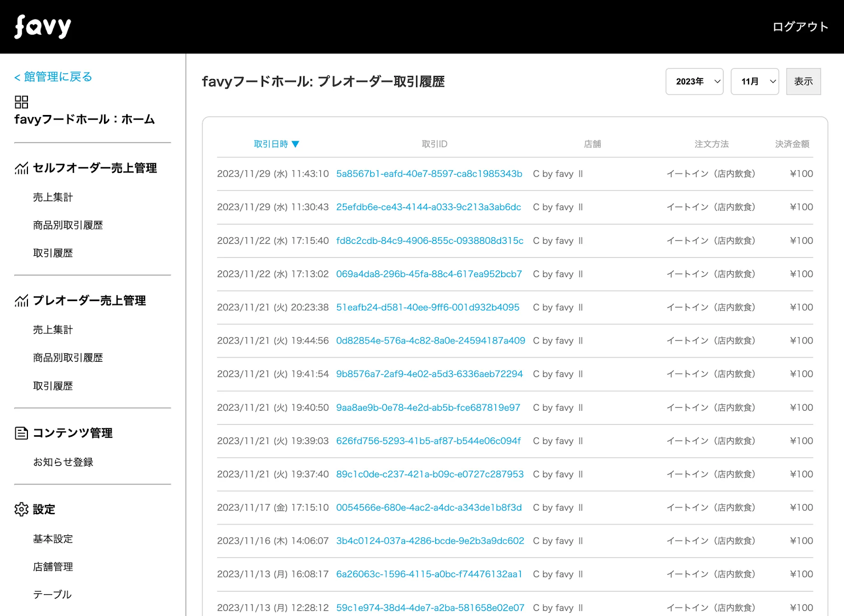Click the settings gear icon
The width and height of the screenshot is (844, 616).
tap(21, 509)
